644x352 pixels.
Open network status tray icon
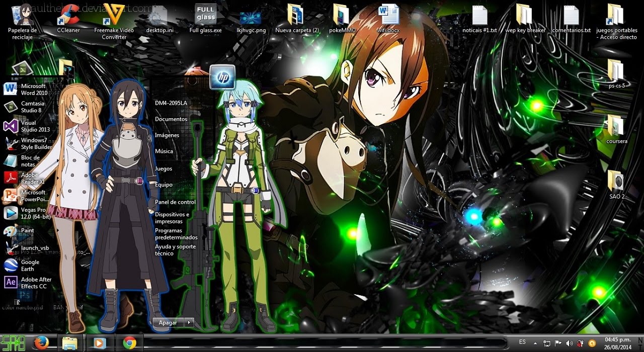pos(547,343)
